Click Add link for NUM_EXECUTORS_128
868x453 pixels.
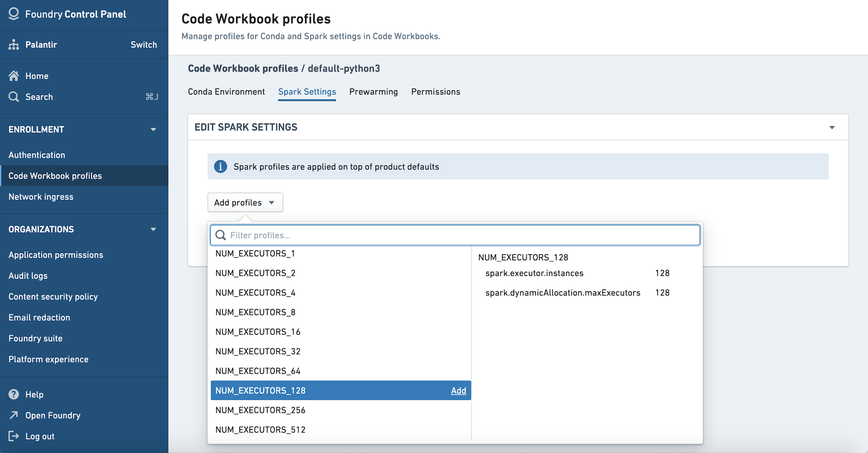tap(459, 391)
